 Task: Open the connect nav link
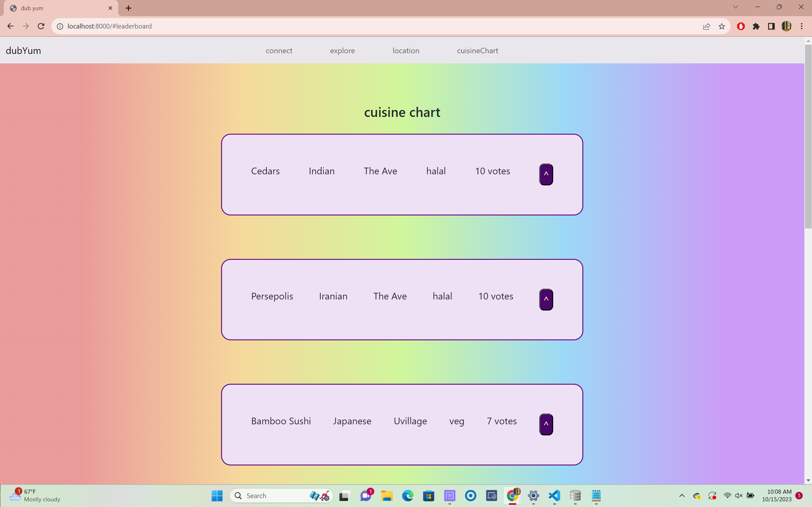click(279, 51)
